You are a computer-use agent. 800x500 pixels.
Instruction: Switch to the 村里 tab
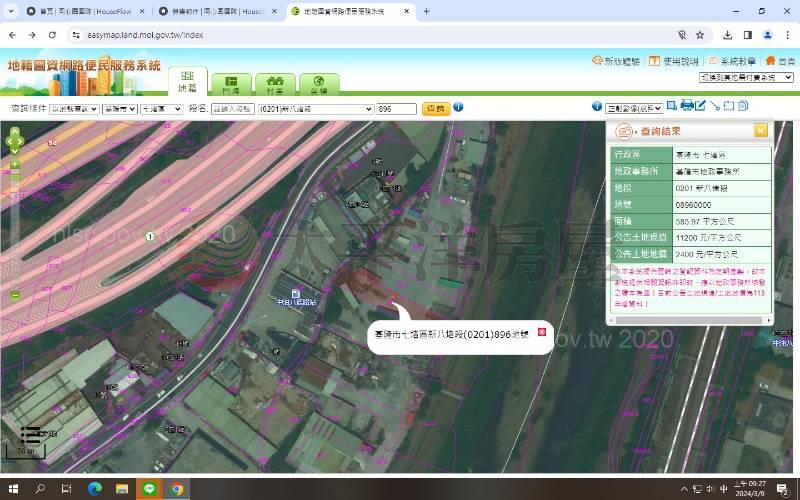(275, 84)
